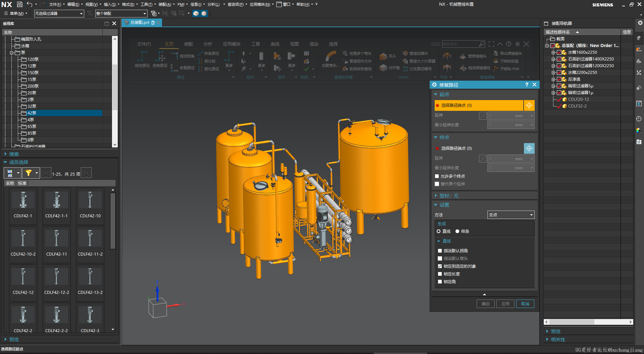This screenshot has width=644, height=354.
Task: Click the Save icon in title bar
Action: tap(20, 4)
